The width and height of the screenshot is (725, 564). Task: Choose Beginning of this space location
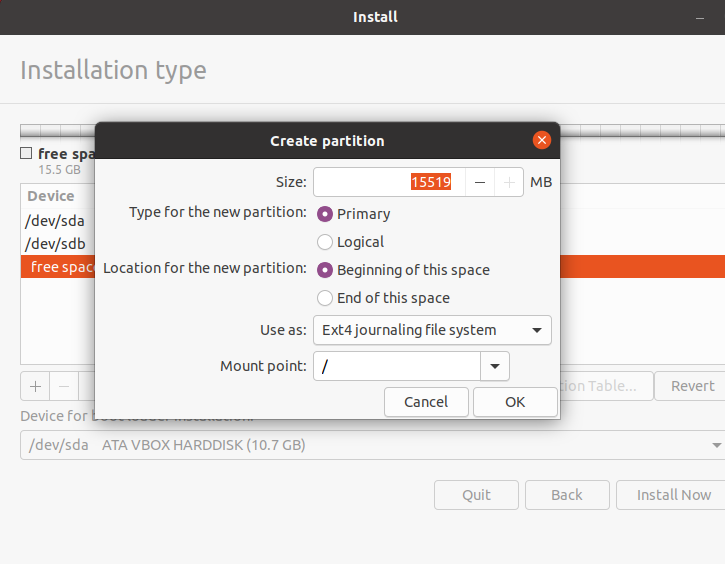325,270
